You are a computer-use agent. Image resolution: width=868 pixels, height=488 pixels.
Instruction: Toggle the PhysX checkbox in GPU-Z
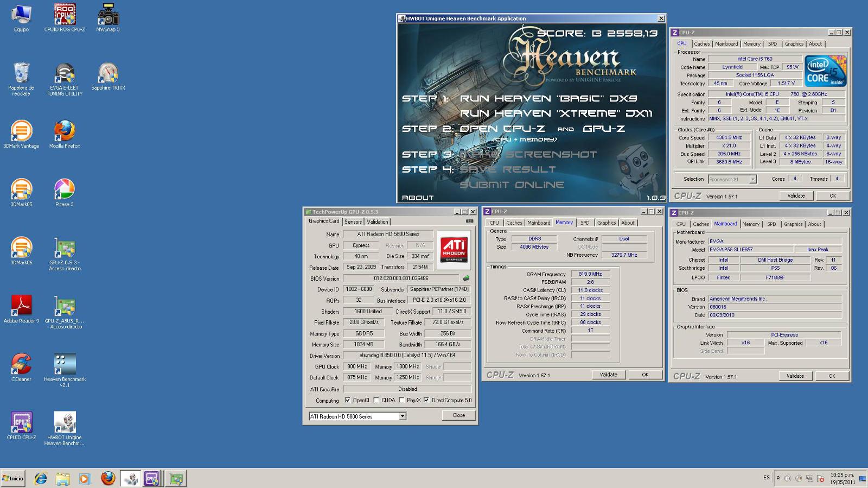pos(401,401)
